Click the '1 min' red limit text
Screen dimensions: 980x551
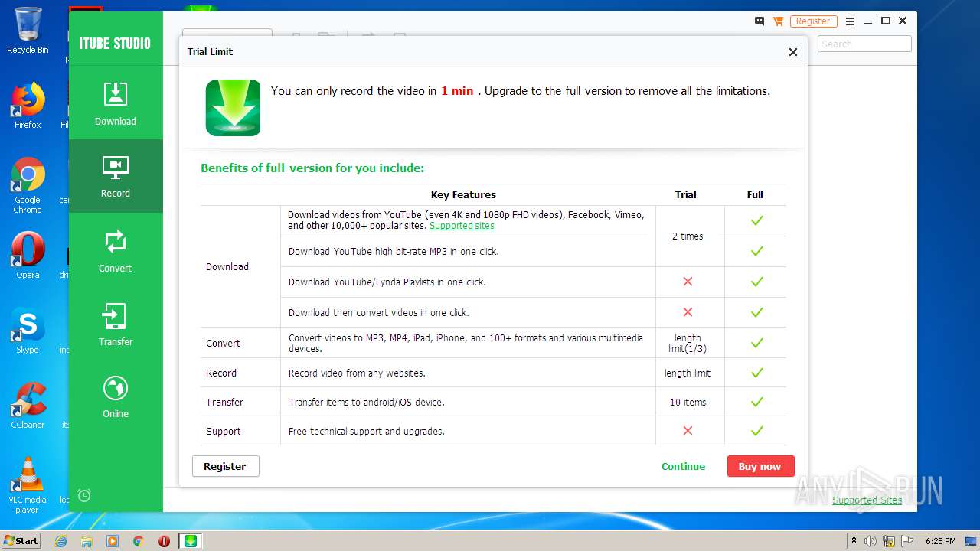pos(457,90)
